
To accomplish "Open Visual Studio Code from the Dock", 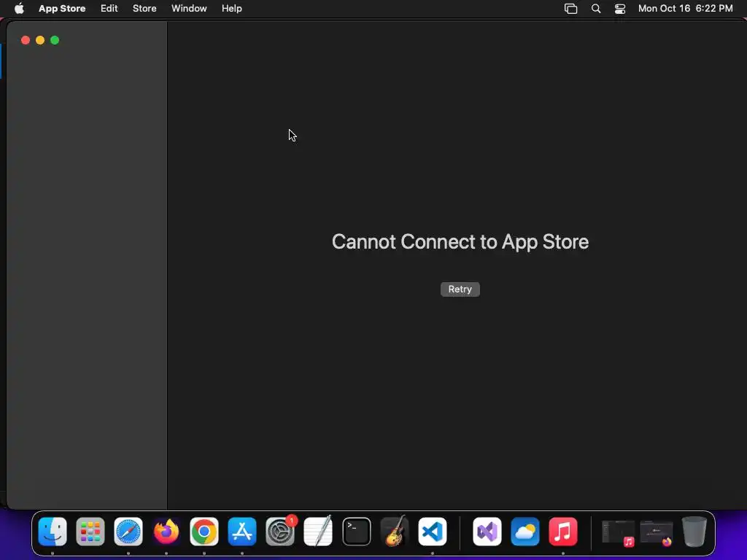I will 433,532.
